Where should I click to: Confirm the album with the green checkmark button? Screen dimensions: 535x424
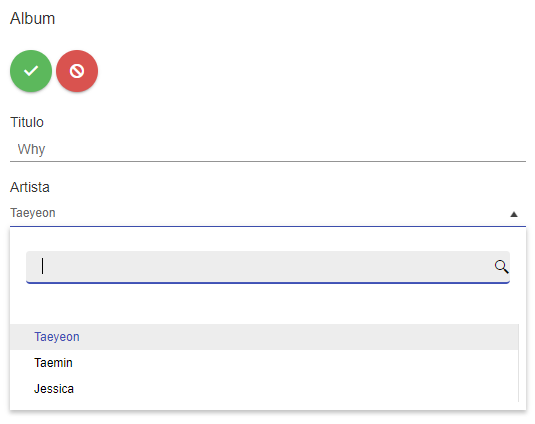point(31,71)
